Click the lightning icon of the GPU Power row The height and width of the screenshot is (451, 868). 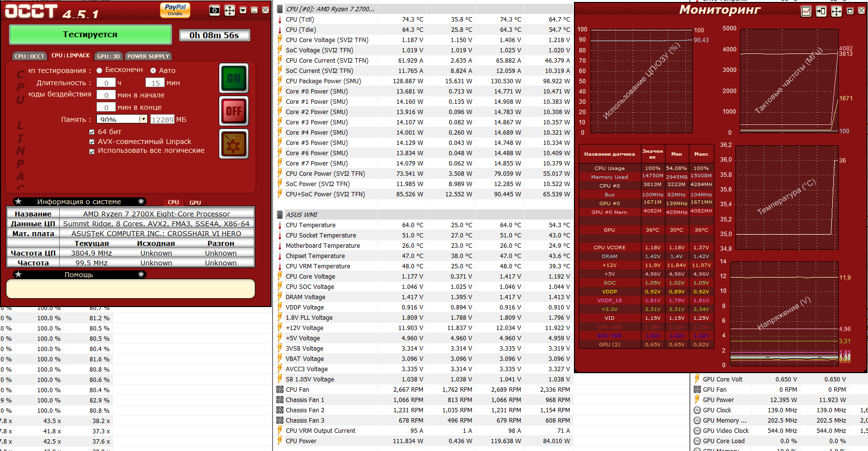(x=697, y=400)
